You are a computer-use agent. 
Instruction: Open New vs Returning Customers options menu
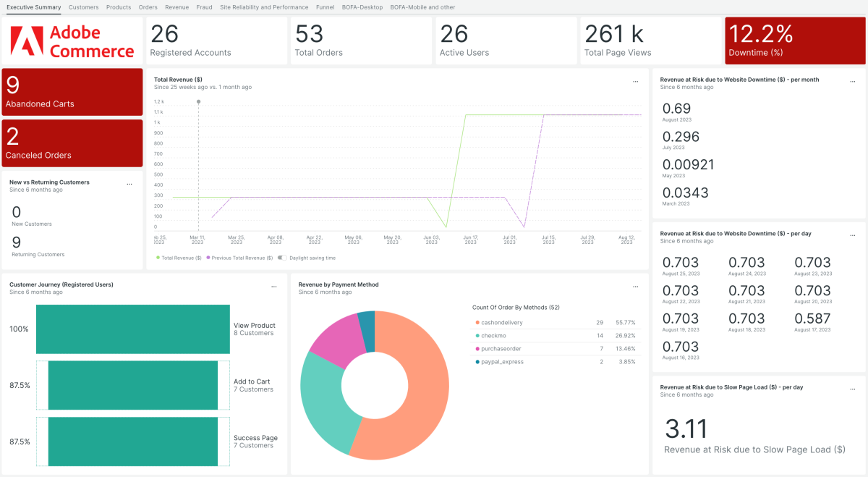coord(129,185)
